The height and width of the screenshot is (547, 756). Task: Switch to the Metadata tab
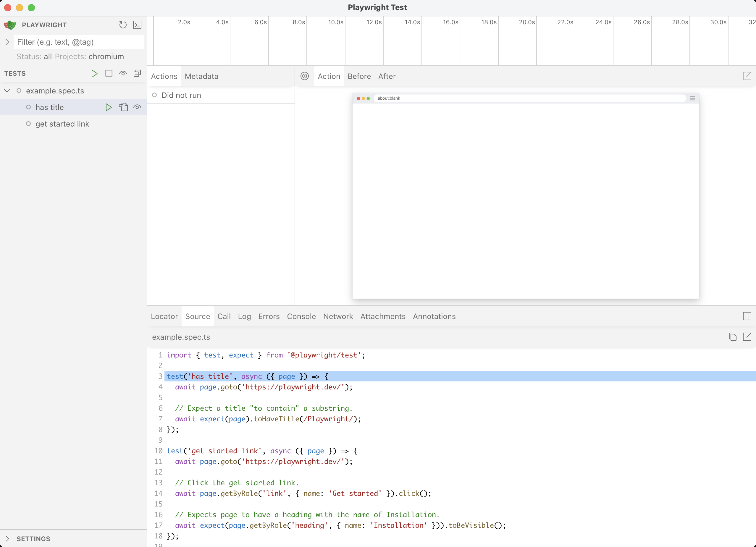[201, 76]
